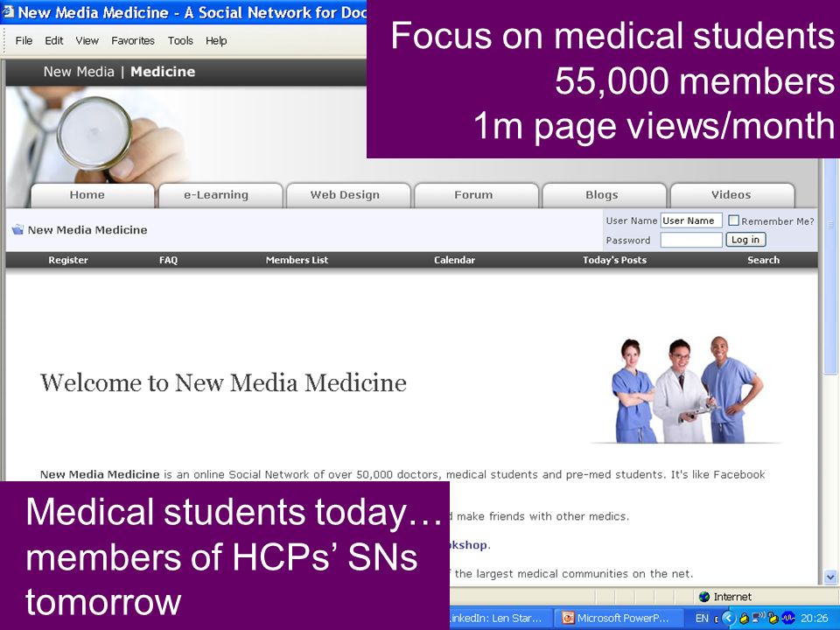Click the PowerPoint icon on the taskbar
This screenshot has height=630, width=840.
567,619
